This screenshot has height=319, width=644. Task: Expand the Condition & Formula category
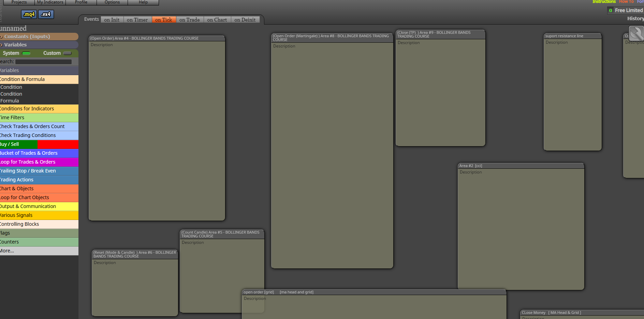(x=39, y=79)
